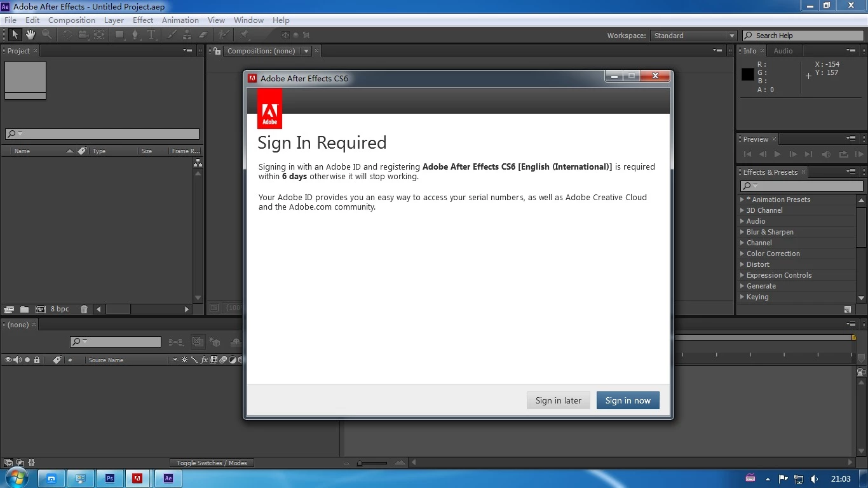Click the Draft 3D timeline icon
Image resolution: width=868 pixels, height=488 pixels.
click(215, 342)
